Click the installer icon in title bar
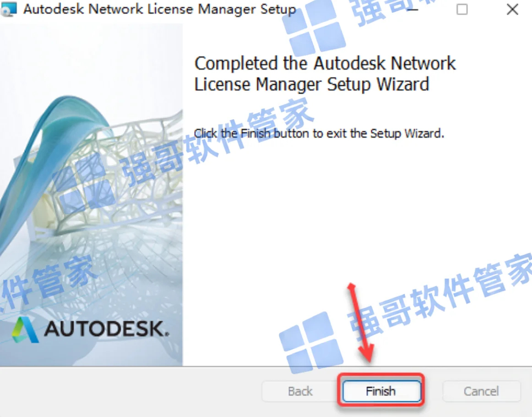Viewport: 532px width, 417px height. [x=9, y=9]
